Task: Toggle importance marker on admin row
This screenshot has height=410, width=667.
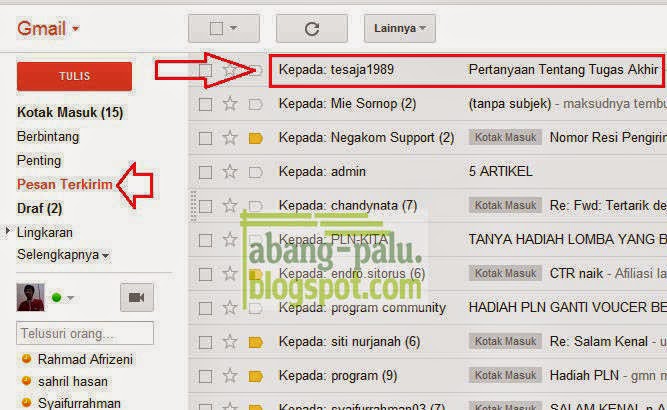Action: (255, 172)
